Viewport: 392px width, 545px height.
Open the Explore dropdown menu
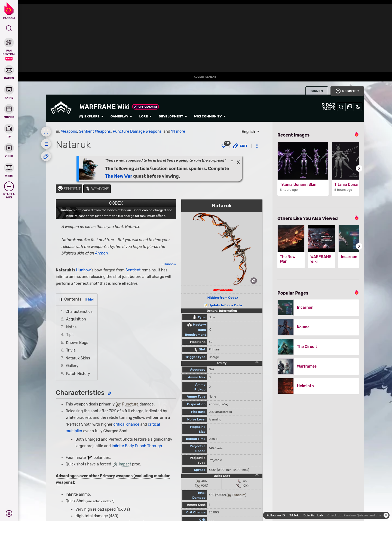click(91, 116)
